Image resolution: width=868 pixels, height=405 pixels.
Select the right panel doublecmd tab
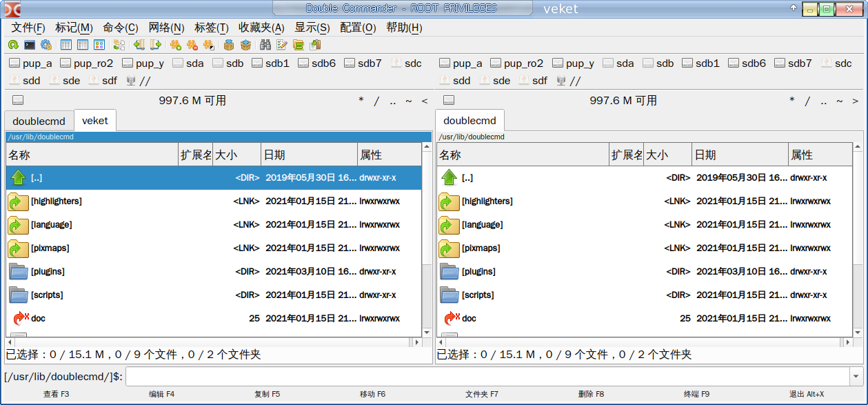[470, 120]
